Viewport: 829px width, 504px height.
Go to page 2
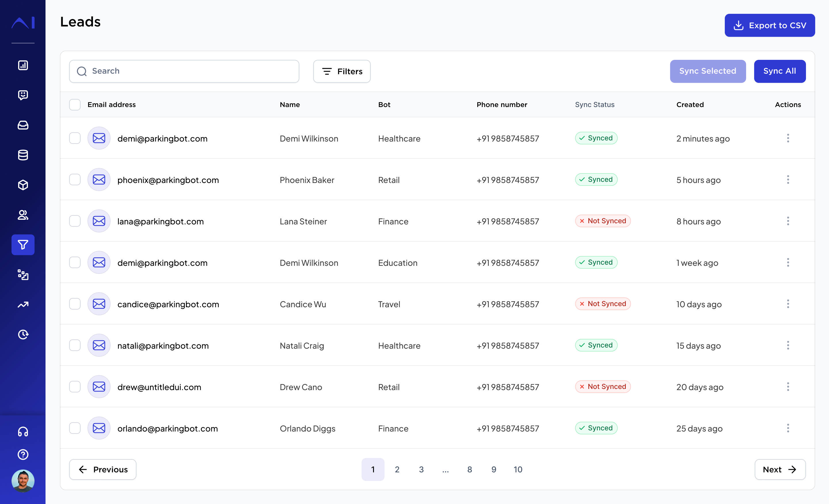(397, 469)
